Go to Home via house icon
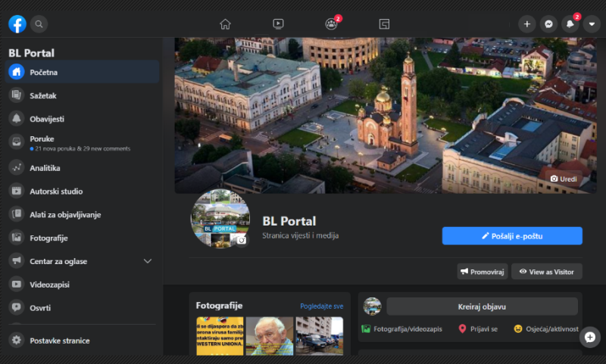Viewport: 606px width, 364px height. 225,24
